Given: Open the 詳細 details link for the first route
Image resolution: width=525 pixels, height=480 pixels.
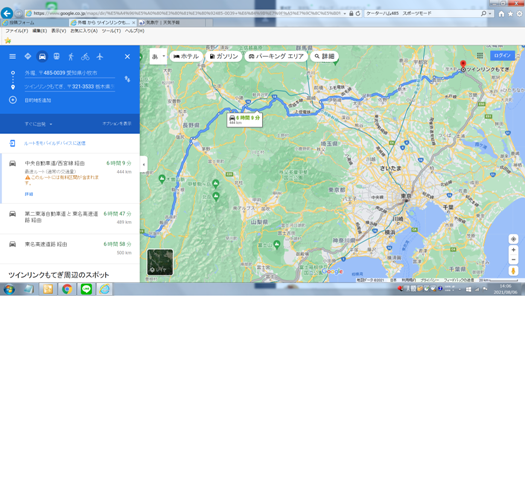Looking at the screenshot, I should pyautogui.click(x=29, y=194).
